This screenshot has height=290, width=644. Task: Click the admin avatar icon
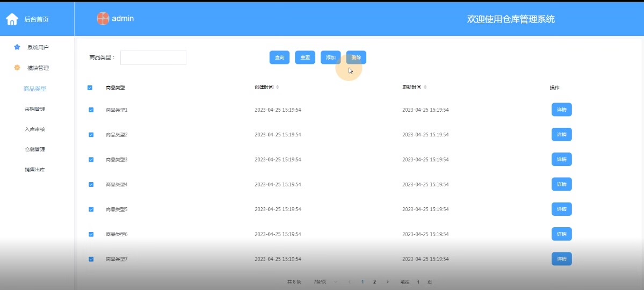pos(103,18)
